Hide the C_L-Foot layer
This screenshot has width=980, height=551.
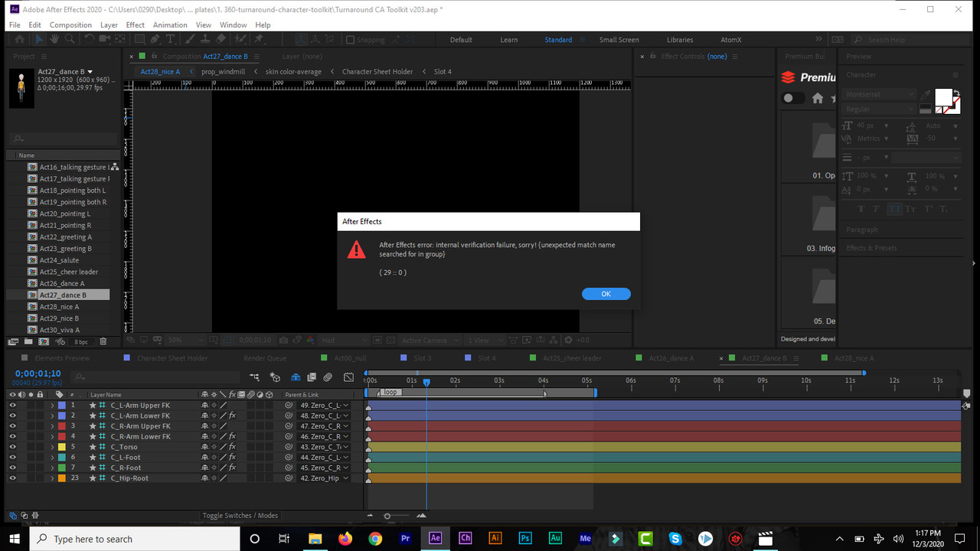(12, 457)
